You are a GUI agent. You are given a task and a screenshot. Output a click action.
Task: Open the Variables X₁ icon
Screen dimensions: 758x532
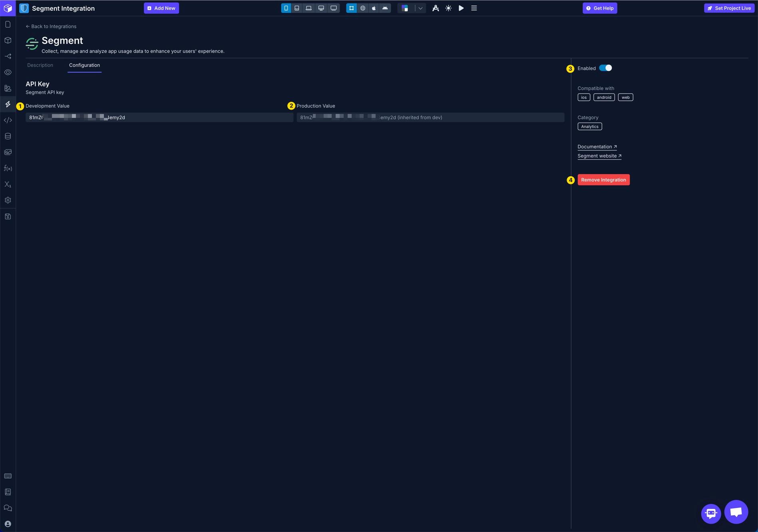[8, 184]
